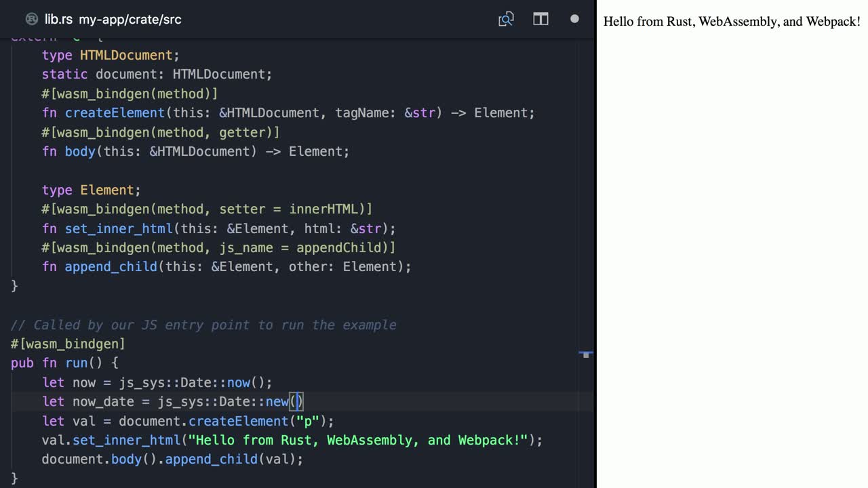Click the "// Called by our JS entry point" comment
The width and height of the screenshot is (868, 488).
pyautogui.click(x=203, y=325)
